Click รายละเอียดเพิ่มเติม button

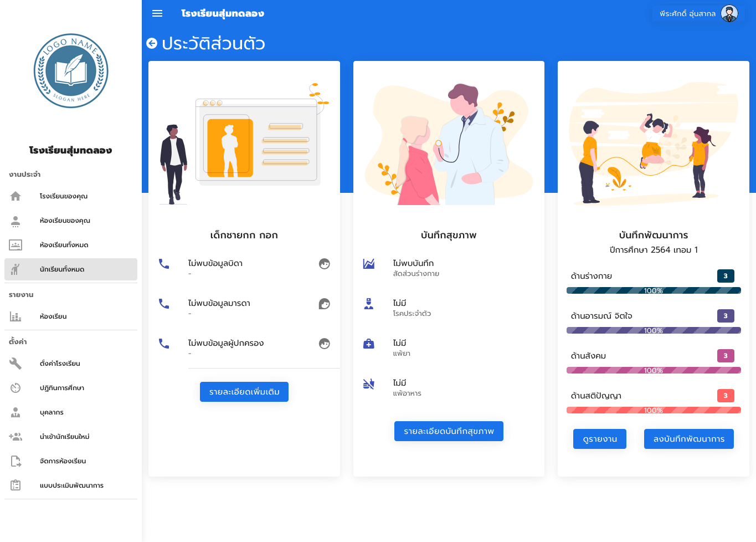pyautogui.click(x=244, y=392)
